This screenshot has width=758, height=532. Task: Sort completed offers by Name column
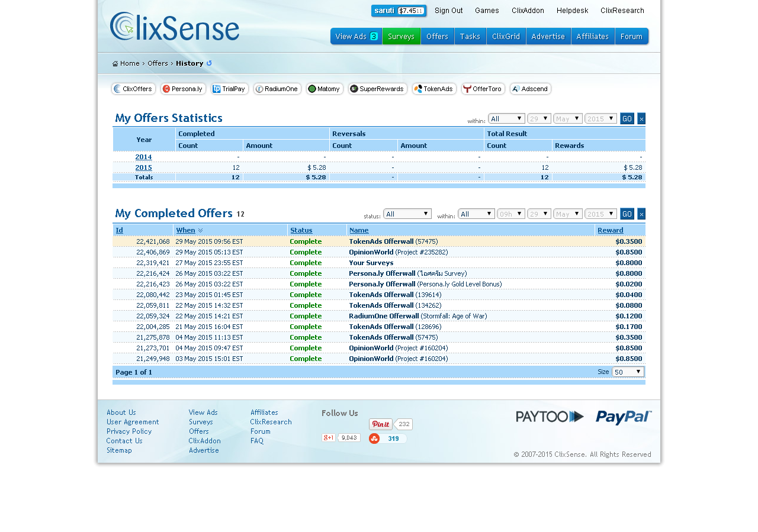(359, 230)
